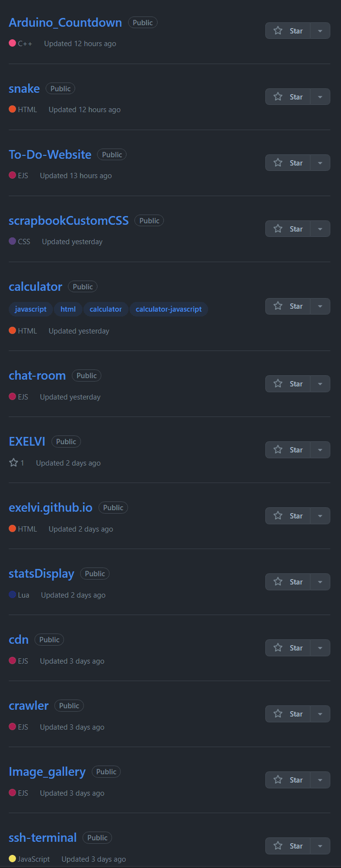Open star list dropdown for calculator
Viewport: 341px width, 868px height.
[320, 306]
